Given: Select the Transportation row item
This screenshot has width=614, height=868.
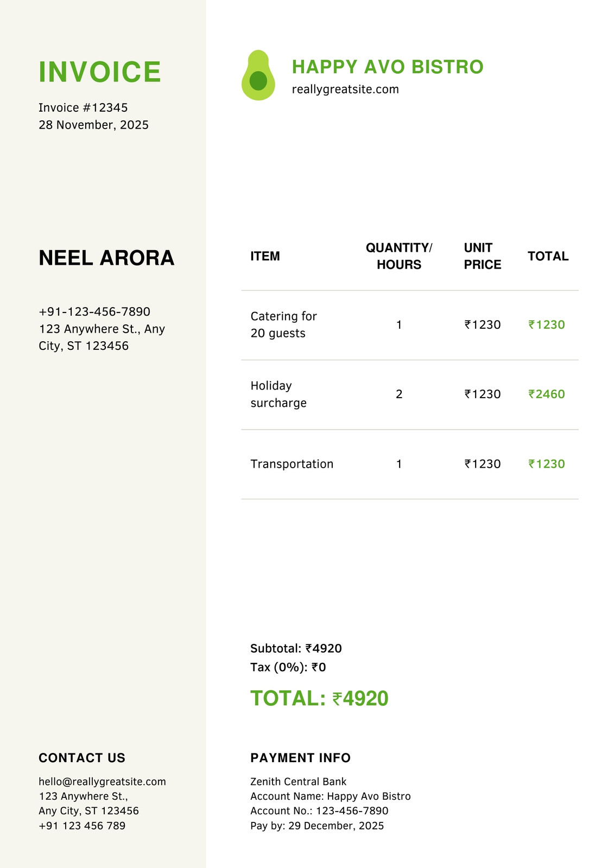Looking at the screenshot, I should (x=292, y=464).
